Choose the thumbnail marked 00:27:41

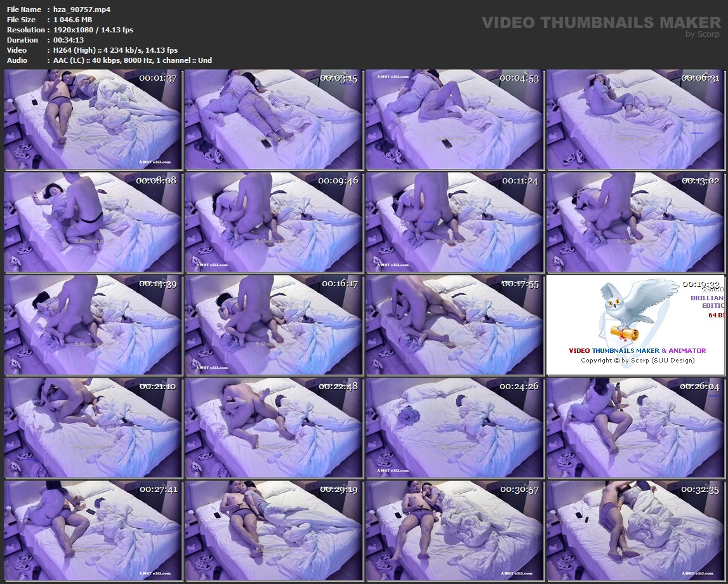click(93, 531)
